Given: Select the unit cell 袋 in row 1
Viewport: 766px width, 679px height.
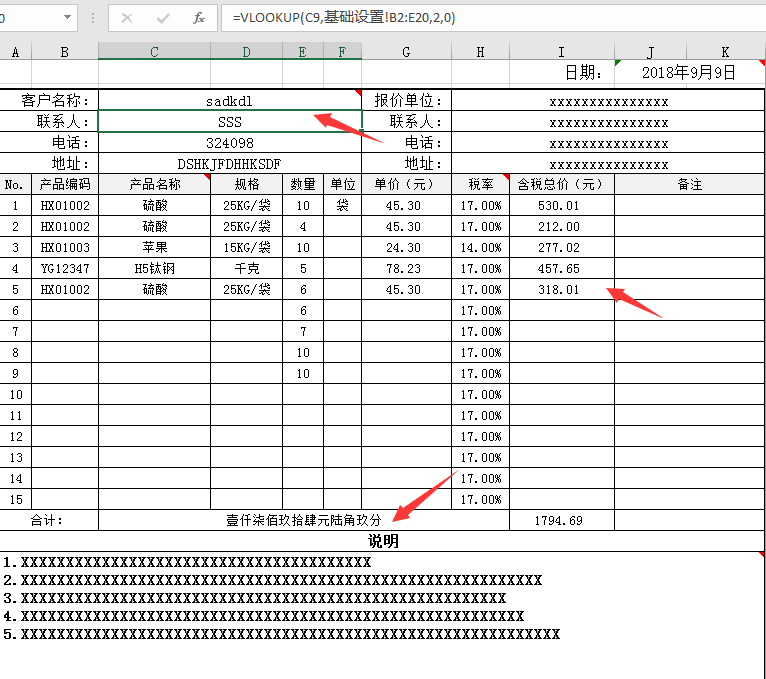Looking at the screenshot, I should 342,206.
